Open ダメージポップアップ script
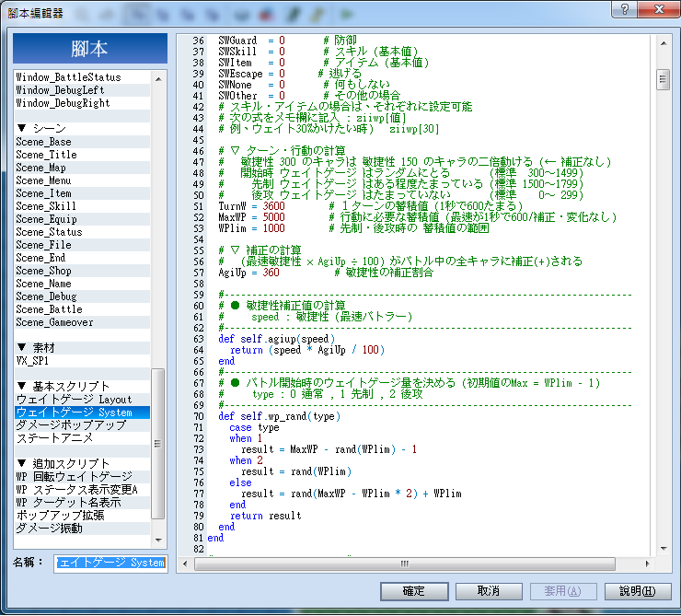This screenshot has height=616, width=681. pyautogui.click(x=82, y=425)
